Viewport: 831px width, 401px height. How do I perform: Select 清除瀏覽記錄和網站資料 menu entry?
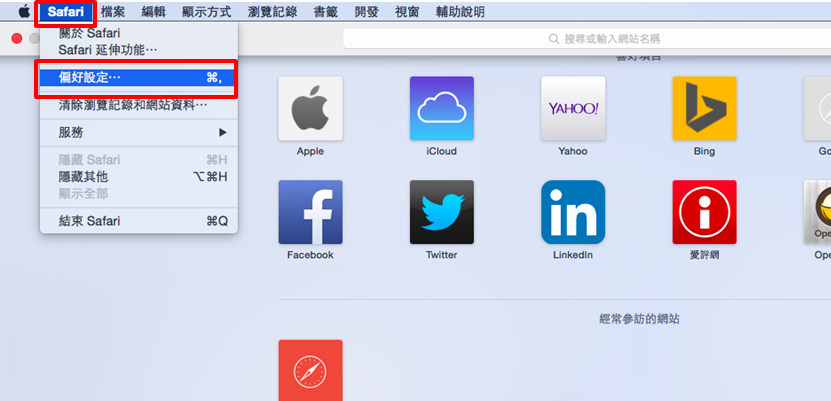[x=132, y=104]
